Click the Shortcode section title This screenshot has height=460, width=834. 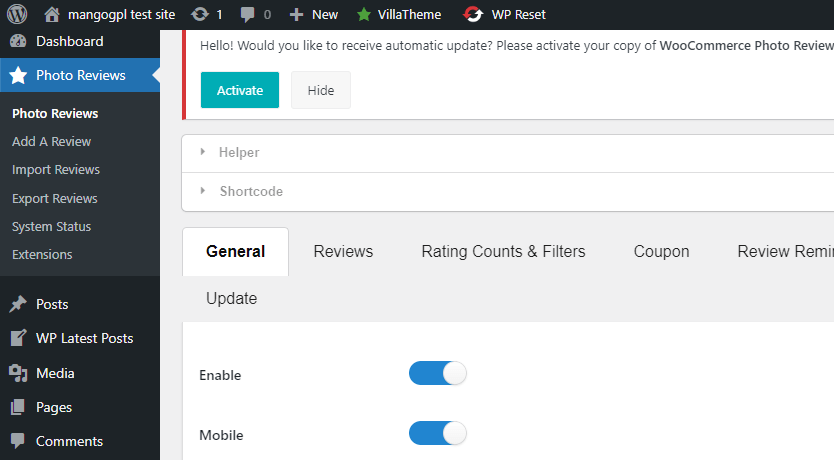click(251, 191)
